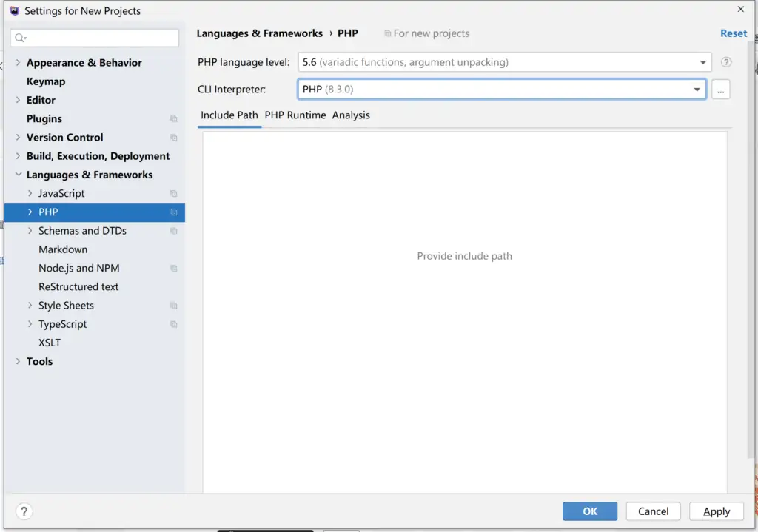Click the Reset link
This screenshot has height=532, width=758.
[733, 33]
